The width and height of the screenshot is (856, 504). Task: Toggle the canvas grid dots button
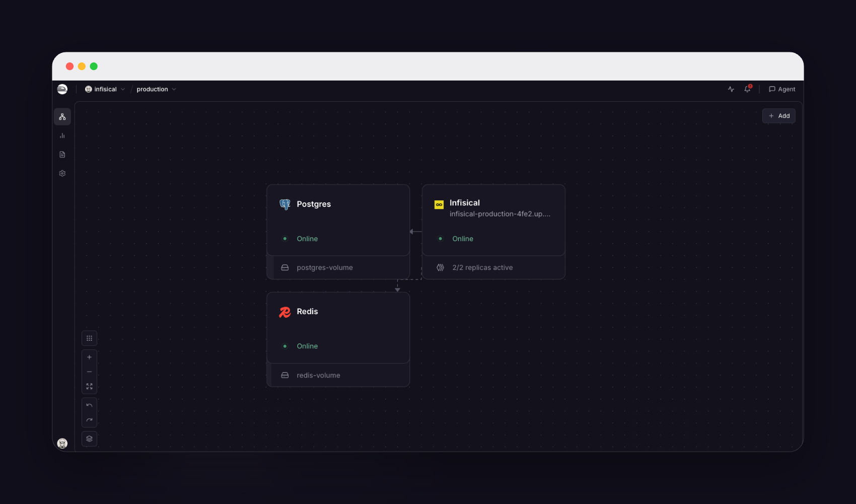[89, 338]
